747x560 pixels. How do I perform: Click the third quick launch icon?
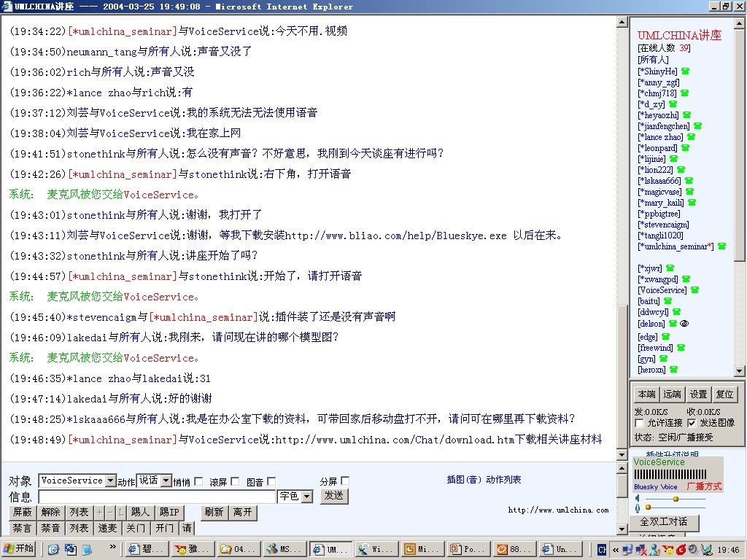coord(87,550)
